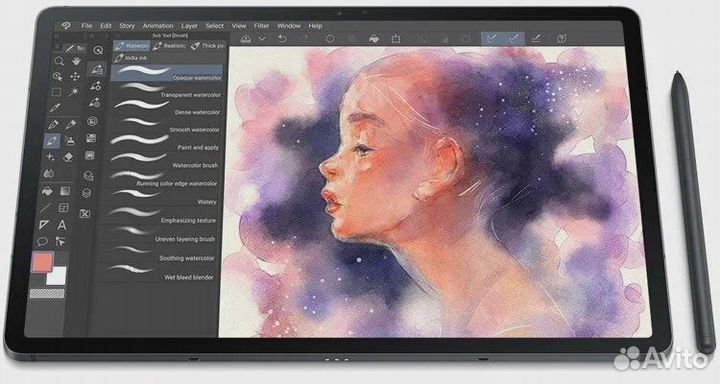Open the Edit menu
The image size is (720, 384).
[x=106, y=26]
